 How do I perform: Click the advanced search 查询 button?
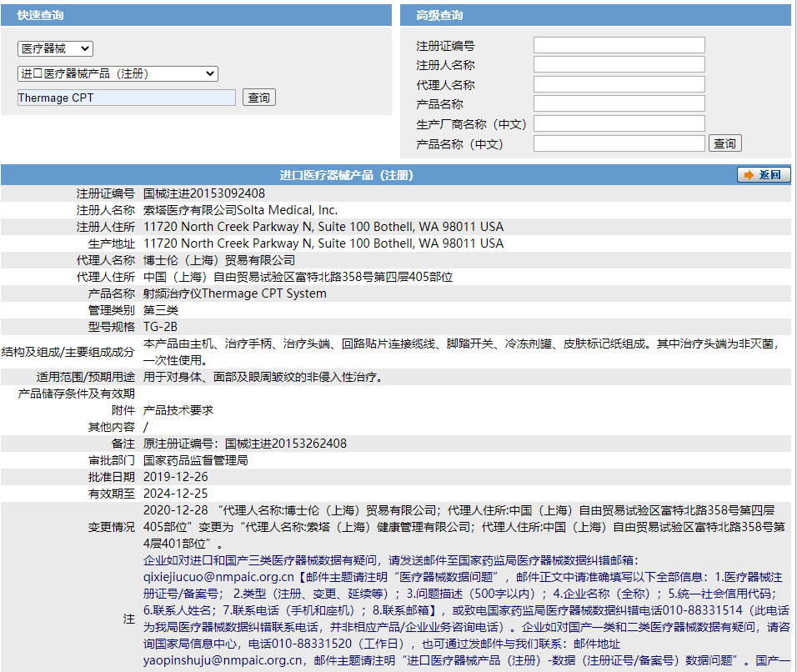click(x=725, y=143)
